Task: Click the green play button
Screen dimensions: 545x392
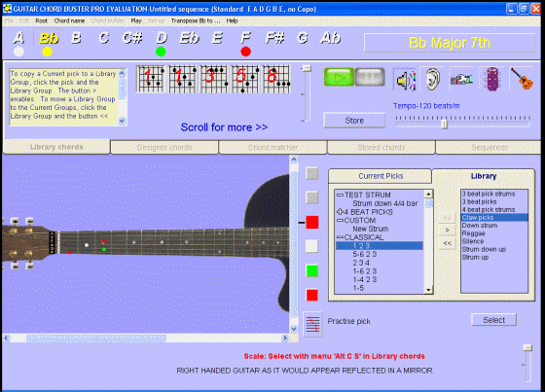Action: click(x=339, y=77)
